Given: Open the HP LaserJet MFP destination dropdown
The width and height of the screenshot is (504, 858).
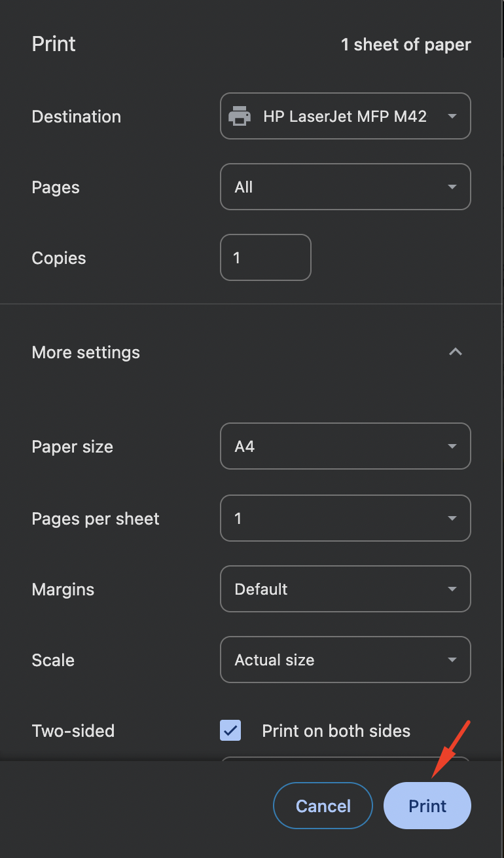Looking at the screenshot, I should (345, 117).
